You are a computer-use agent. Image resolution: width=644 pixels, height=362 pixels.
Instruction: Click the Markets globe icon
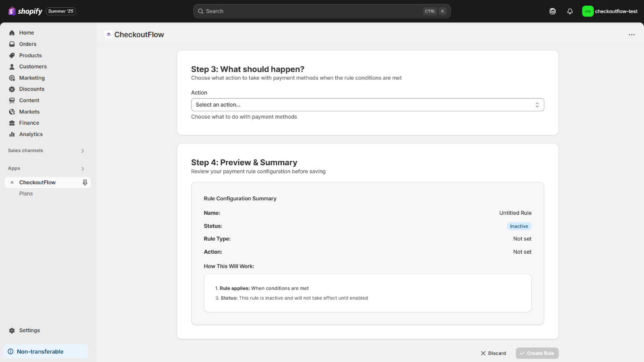pyautogui.click(x=12, y=112)
